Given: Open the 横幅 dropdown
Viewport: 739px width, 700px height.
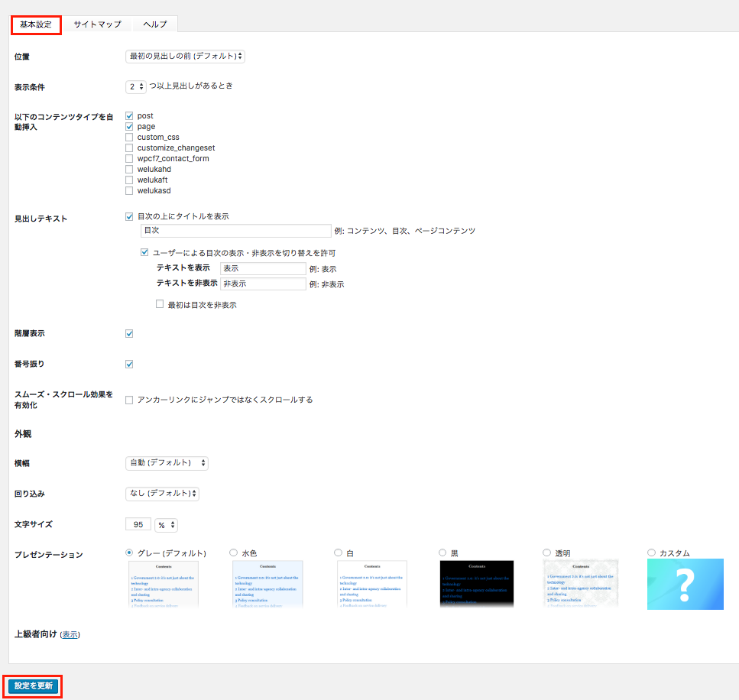Looking at the screenshot, I should [x=167, y=463].
